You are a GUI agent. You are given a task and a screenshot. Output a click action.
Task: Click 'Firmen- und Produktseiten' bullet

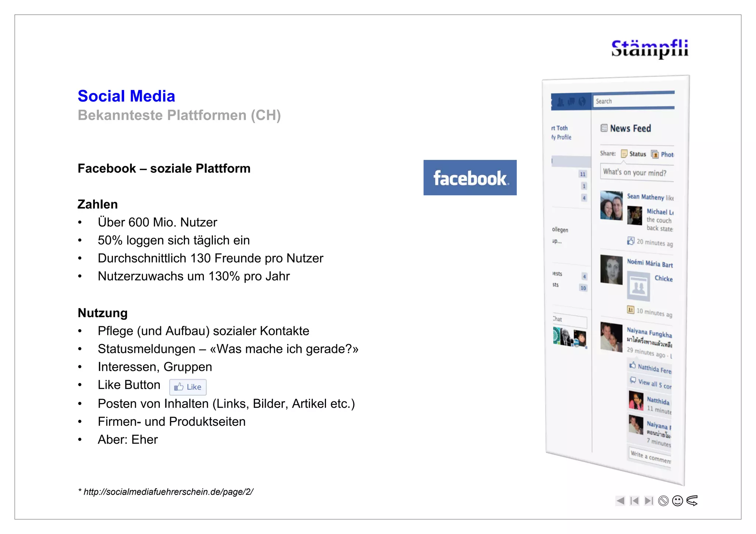tap(172, 421)
